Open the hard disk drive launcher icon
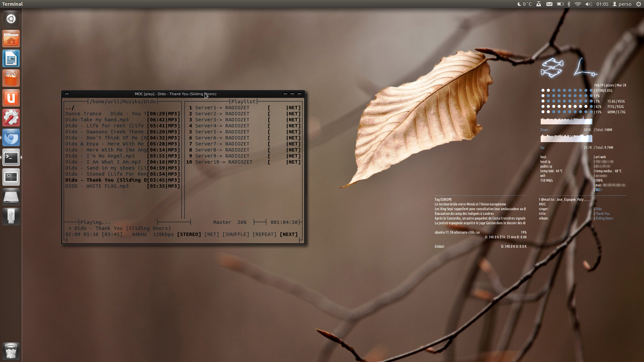644x362 pixels. (x=11, y=197)
